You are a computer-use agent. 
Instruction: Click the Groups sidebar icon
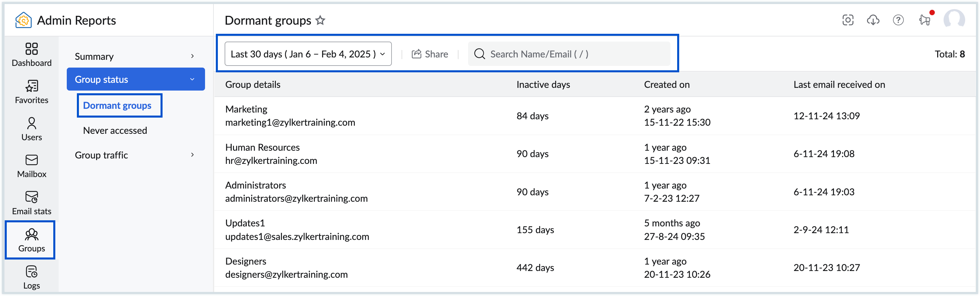(x=32, y=240)
